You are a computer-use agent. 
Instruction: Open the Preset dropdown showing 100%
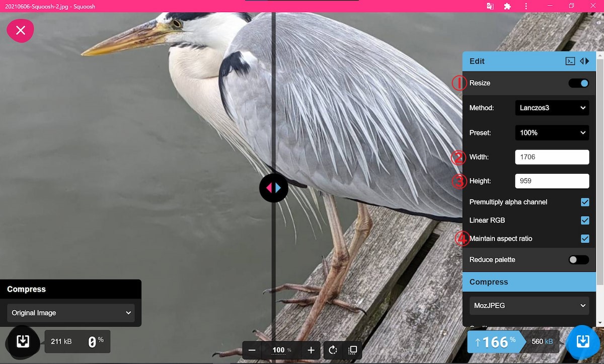click(552, 133)
